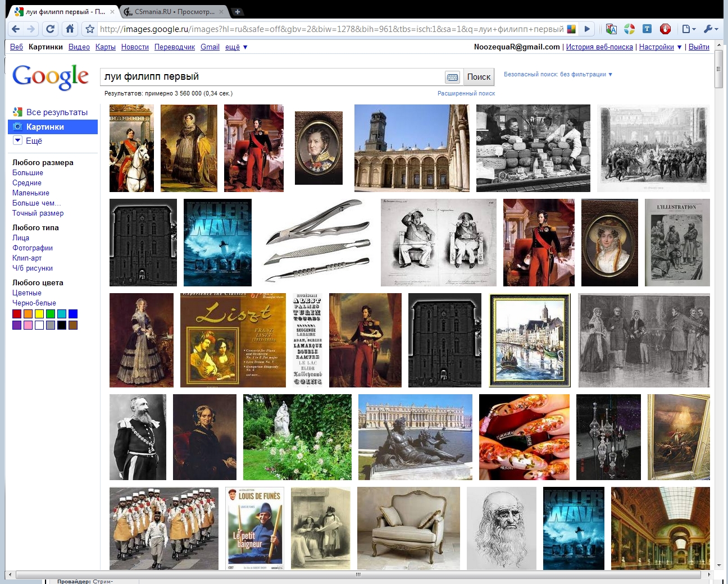
Task: Open Веб in the top navigation
Action: point(16,47)
